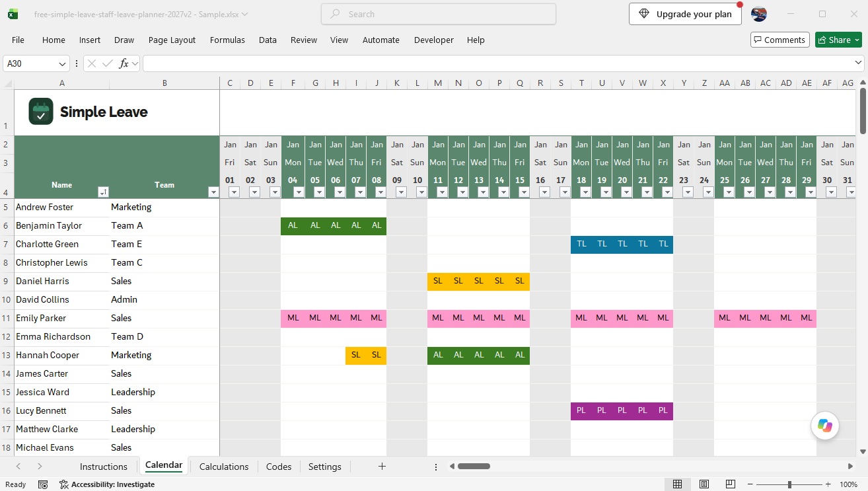Open the filter dropdown under Jan 11
The height and width of the screenshot is (491, 868).
click(442, 192)
